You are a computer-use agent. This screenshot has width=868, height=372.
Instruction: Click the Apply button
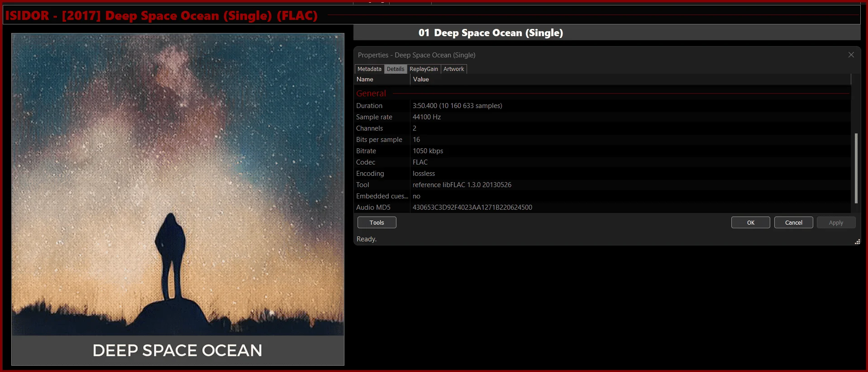click(836, 222)
